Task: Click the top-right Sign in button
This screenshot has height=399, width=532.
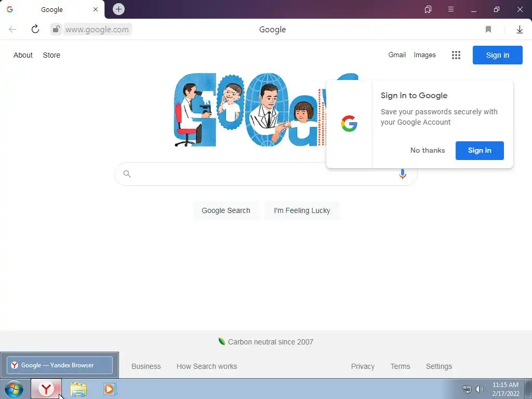Action: pyautogui.click(x=497, y=55)
